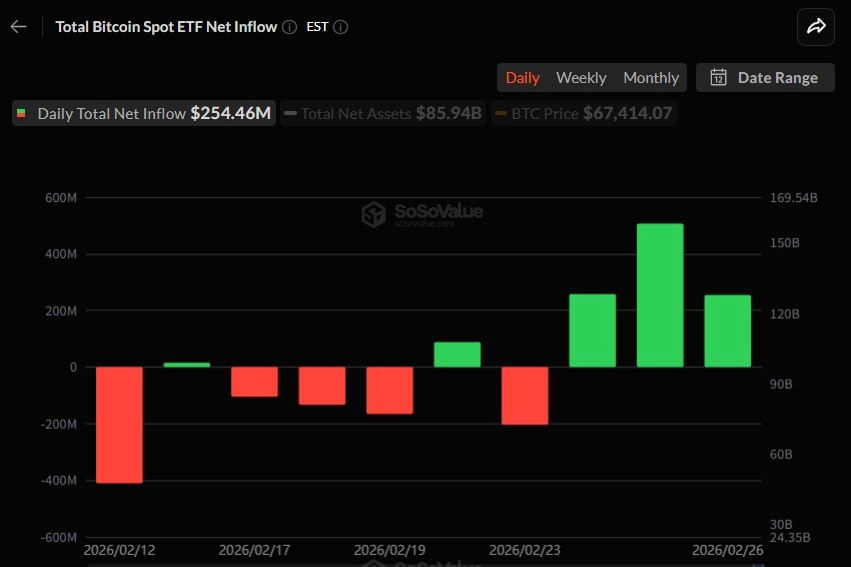The width and height of the screenshot is (851, 567).
Task: Switch to the Monthly view
Action: (x=651, y=78)
